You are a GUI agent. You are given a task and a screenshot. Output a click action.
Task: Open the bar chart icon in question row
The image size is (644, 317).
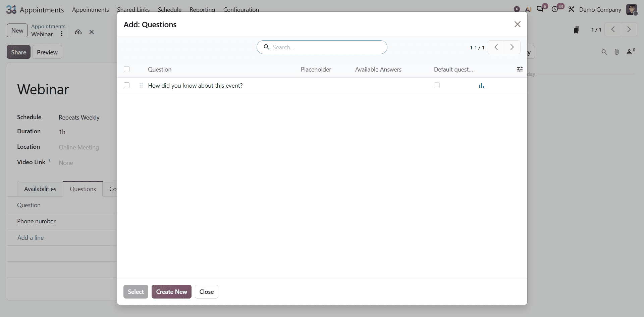(x=481, y=86)
